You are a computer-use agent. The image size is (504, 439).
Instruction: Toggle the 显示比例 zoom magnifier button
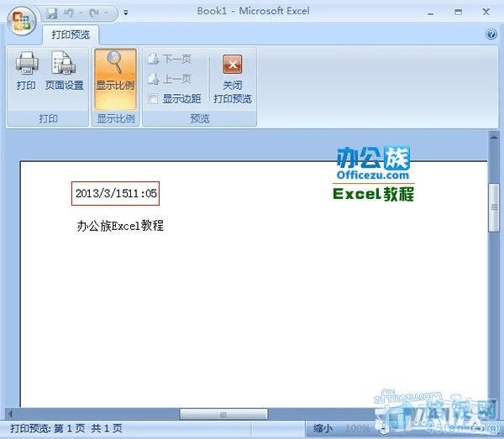[x=115, y=79]
